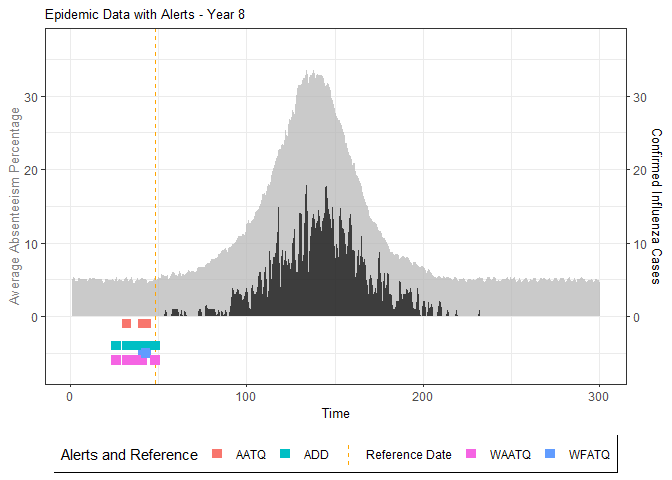Click the x-axis tick label 200
This screenshot has width=672, height=480.
tap(423, 393)
